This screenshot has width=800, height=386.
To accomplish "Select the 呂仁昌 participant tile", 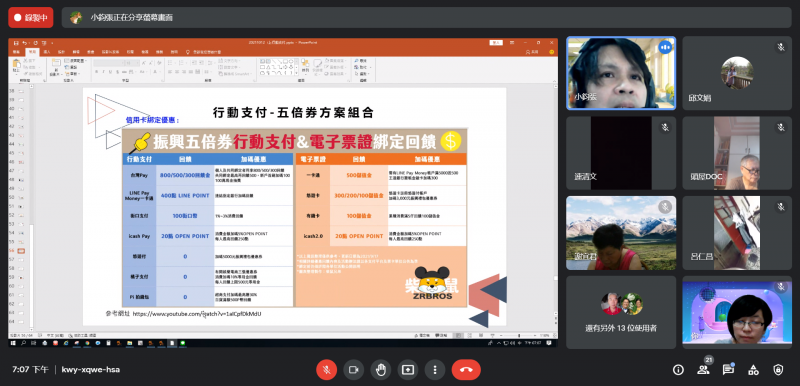I will click(737, 233).
